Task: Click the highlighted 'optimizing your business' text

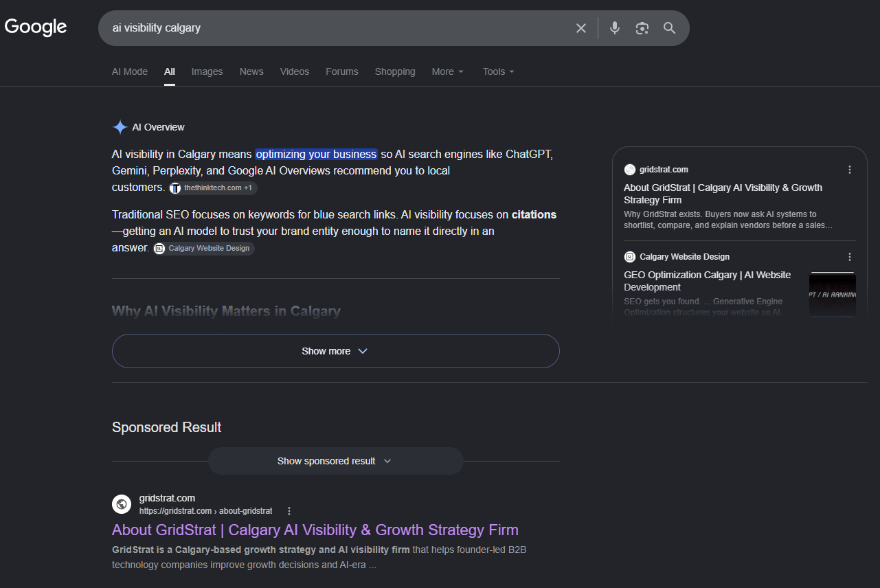Action: click(x=317, y=154)
